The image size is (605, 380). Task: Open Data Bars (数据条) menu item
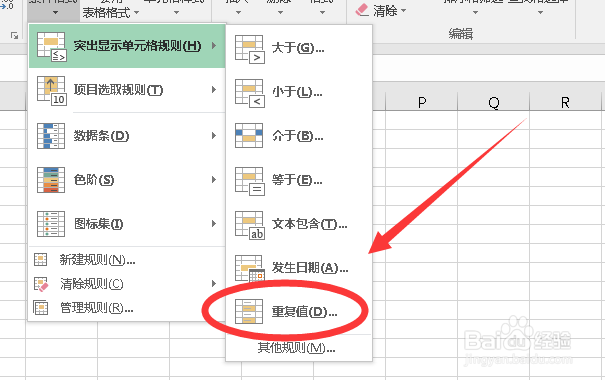pos(127,136)
